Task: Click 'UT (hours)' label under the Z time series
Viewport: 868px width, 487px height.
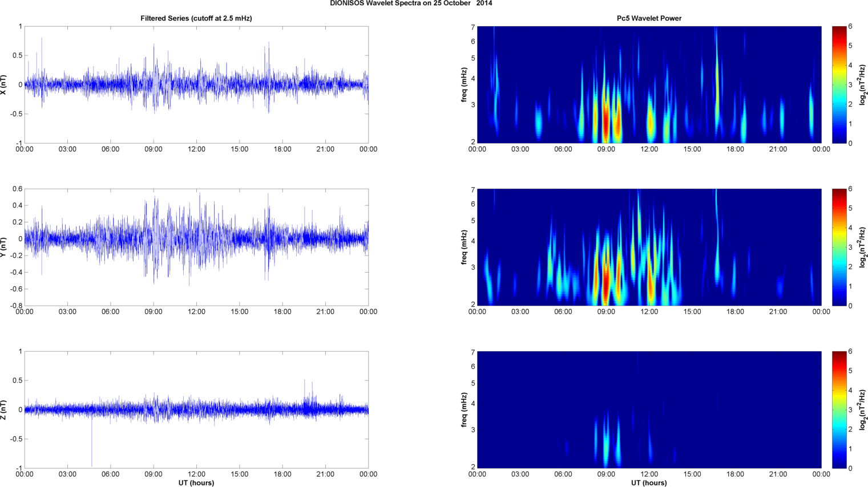Action: coord(196,482)
